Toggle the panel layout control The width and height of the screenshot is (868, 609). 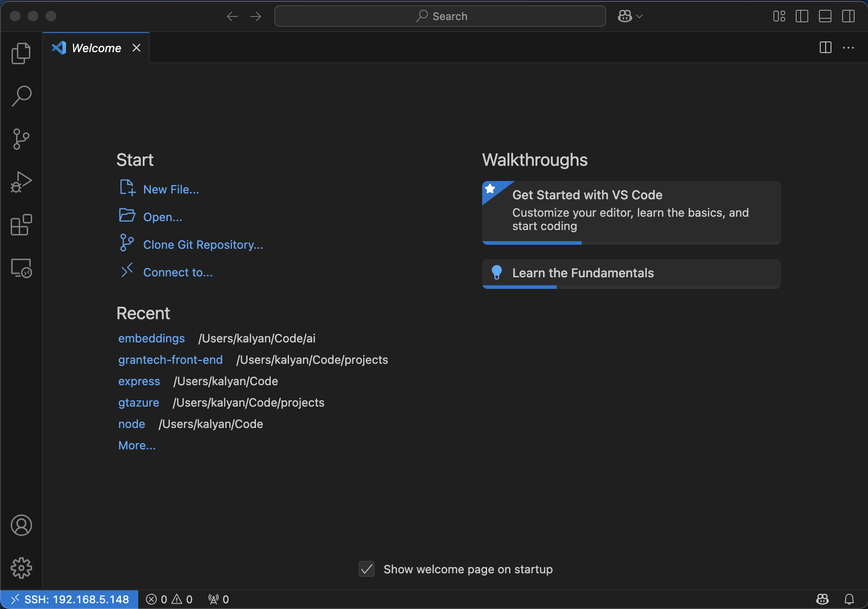(825, 16)
